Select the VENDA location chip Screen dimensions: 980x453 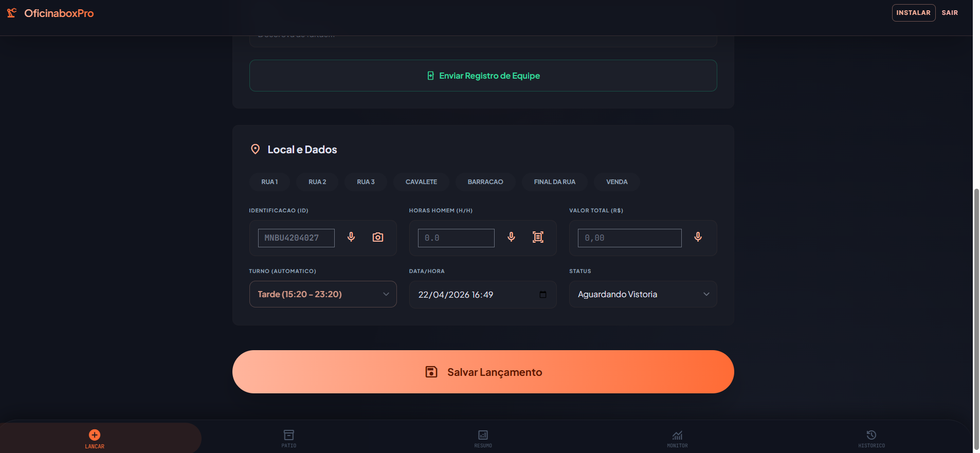[616, 182]
